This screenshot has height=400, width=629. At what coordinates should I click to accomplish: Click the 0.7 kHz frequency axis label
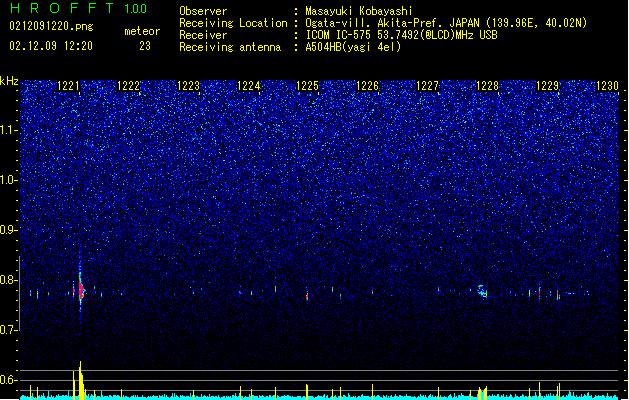tap(8, 330)
